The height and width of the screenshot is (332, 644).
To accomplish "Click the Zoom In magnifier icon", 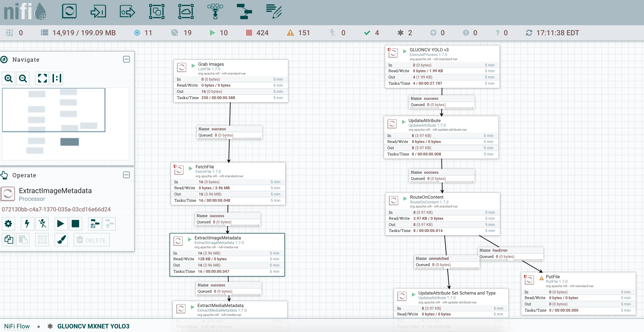I will click(8, 78).
